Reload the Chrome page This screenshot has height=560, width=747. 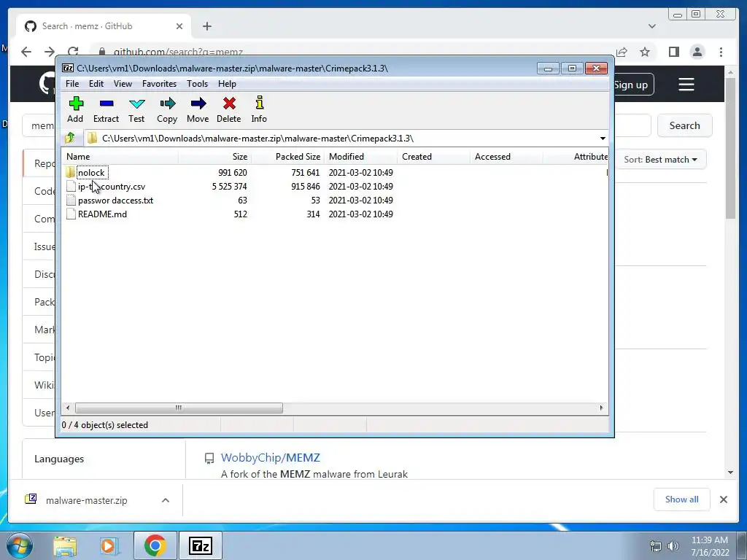click(73, 52)
